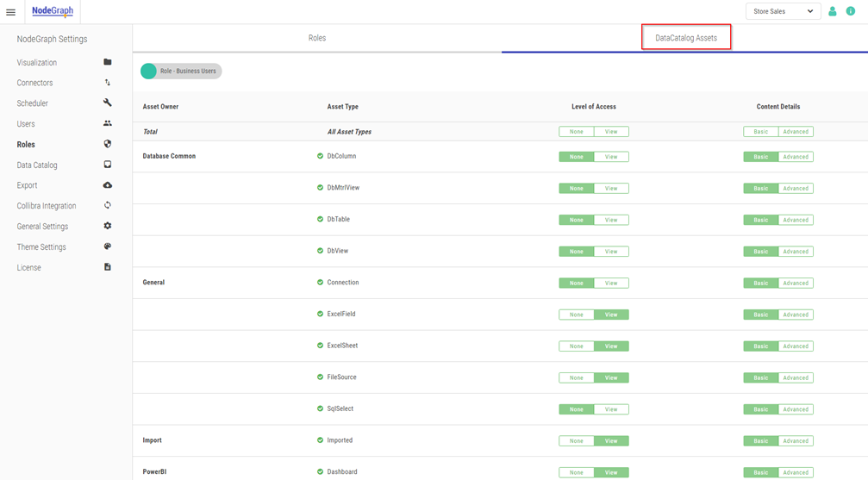Switch to the Roles tab
This screenshot has width=868, height=480.
317,38
